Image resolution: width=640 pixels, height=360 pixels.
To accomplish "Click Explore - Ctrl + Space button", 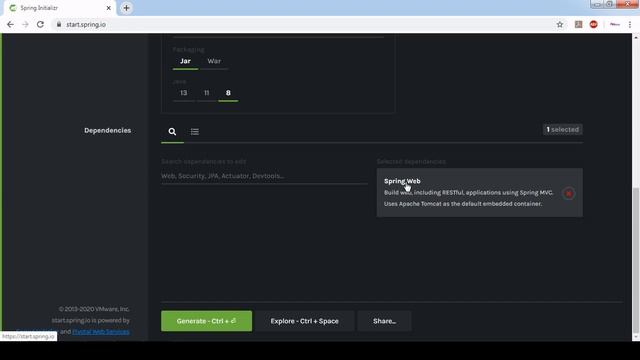I will point(304,321).
